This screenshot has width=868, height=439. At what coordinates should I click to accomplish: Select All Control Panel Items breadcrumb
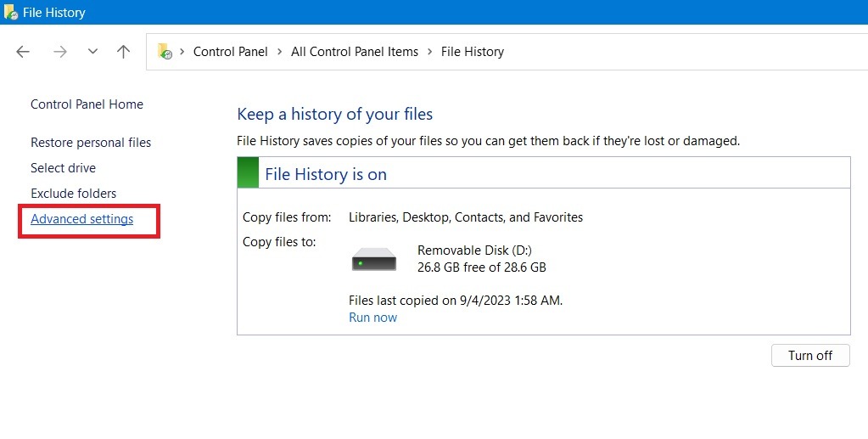click(x=355, y=52)
